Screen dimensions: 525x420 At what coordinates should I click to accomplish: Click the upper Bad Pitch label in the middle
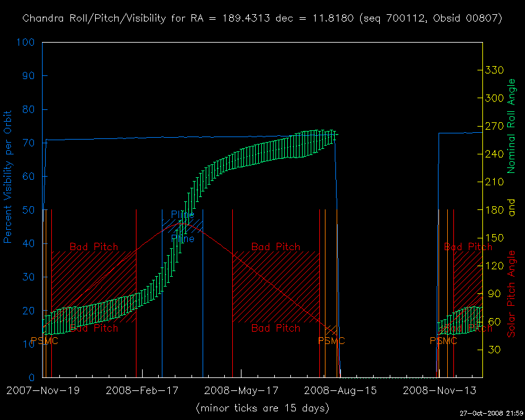pyautogui.click(x=275, y=247)
